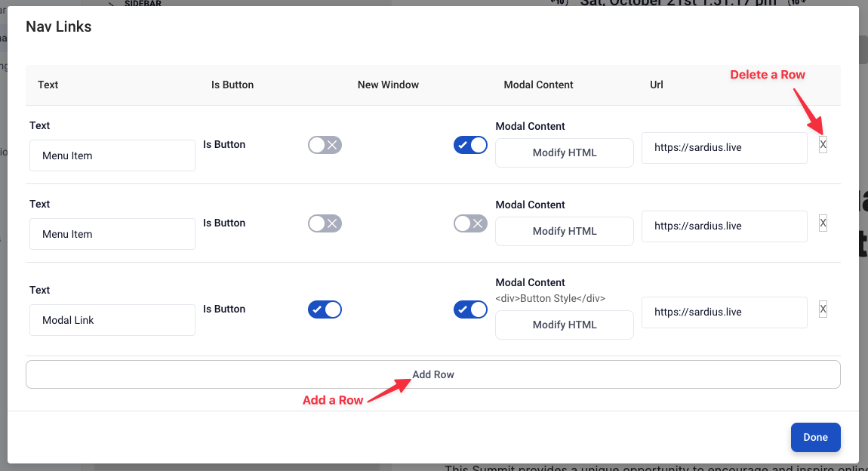Enable Is Button toggle in first row
The width and height of the screenshot is (868, 471).
point(325,145)
